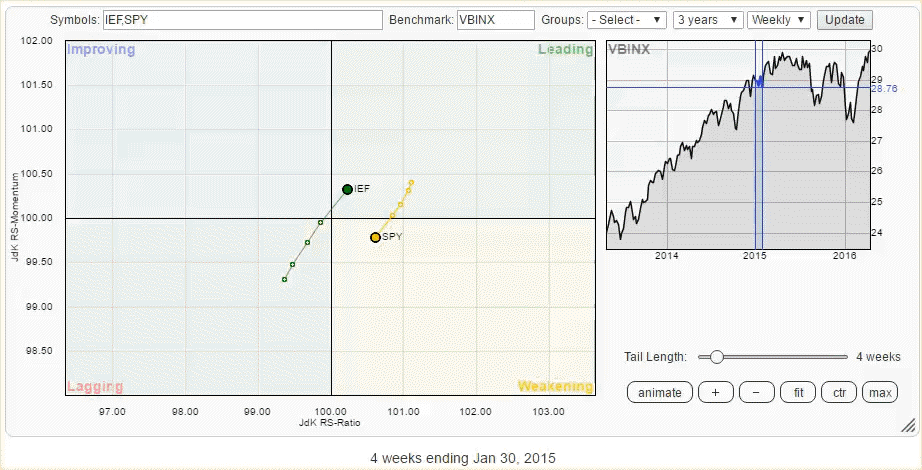922x470 pixels.
Task: Click the Leading quadrant label
Action: [565, 49]
